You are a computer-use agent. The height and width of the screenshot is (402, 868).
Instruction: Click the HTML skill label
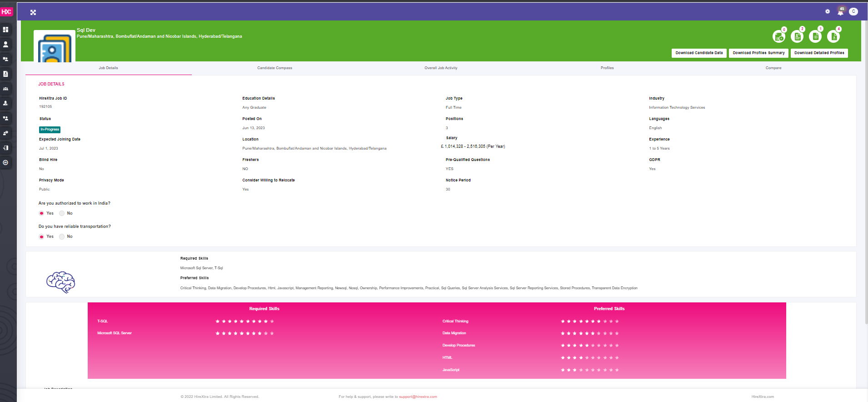(448, 358)
